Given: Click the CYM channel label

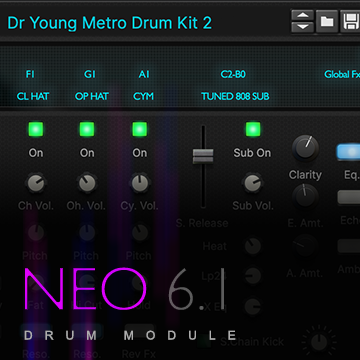Looking at the screenshot, I should (143, 96).
